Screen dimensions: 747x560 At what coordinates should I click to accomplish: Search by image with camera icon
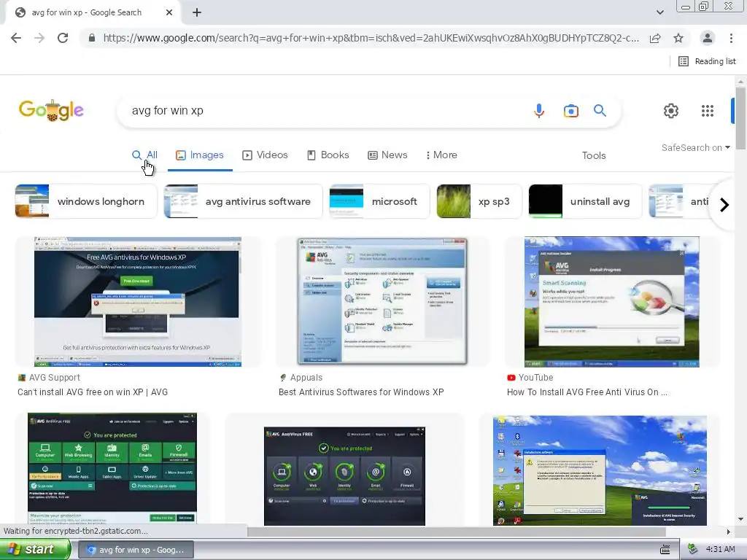pos(570,111)
